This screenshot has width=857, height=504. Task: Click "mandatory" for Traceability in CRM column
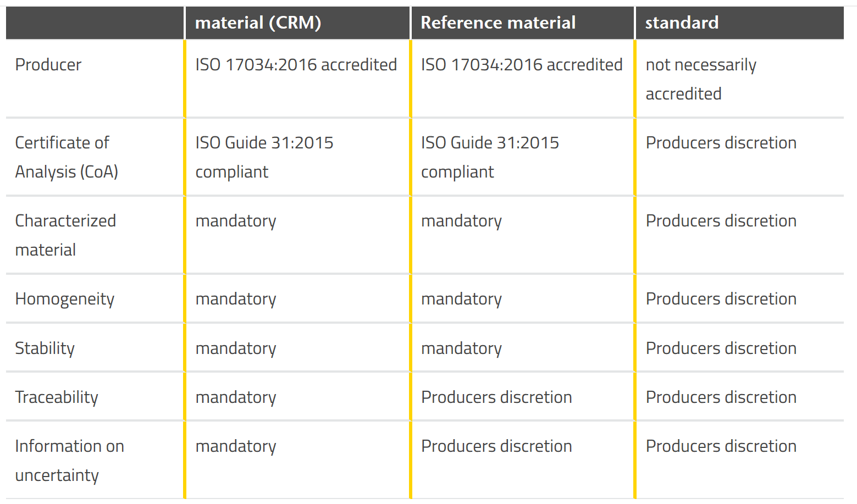click(236, 397)
